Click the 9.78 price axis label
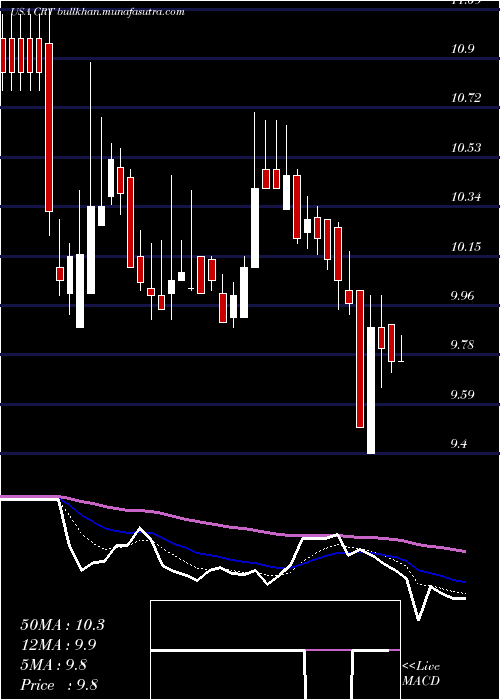500x700 pixels. click(464, 345)
